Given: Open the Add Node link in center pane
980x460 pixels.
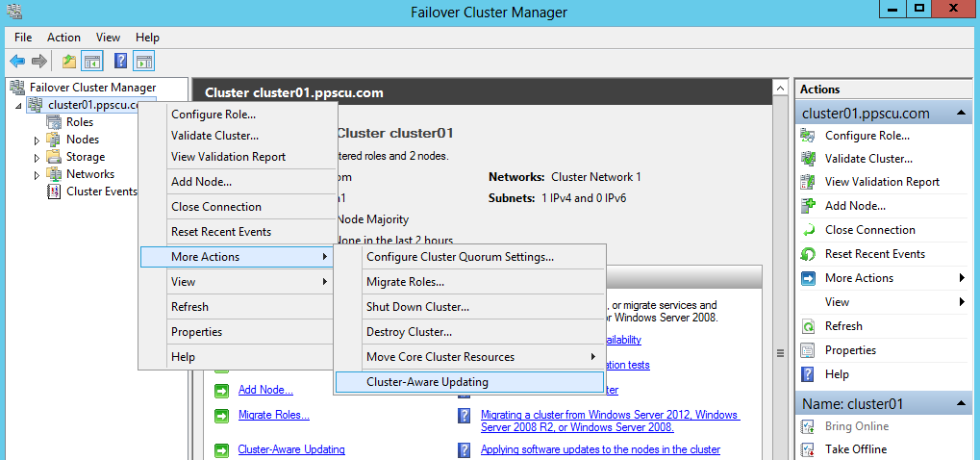Looking at the screenshot, I should click(265, 390).
